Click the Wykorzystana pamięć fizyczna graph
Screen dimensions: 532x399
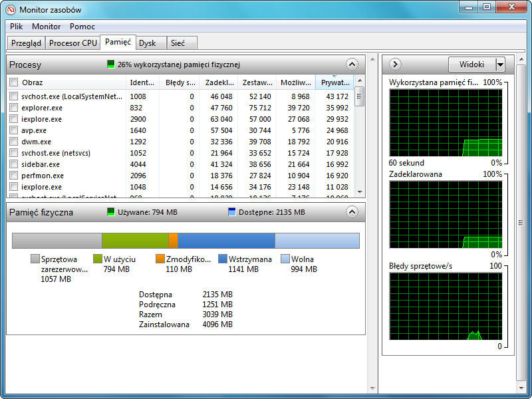(446, 122)
